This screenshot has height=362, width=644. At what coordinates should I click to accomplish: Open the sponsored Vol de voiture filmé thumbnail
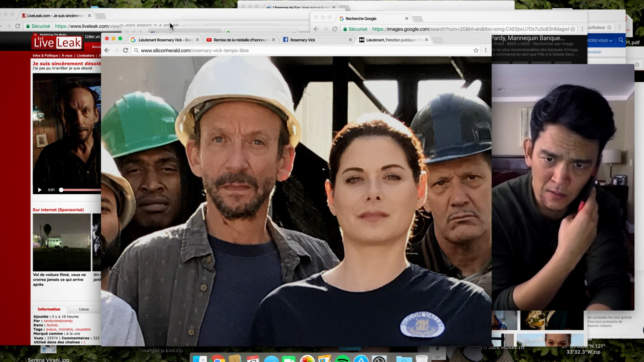pos(62,242)
